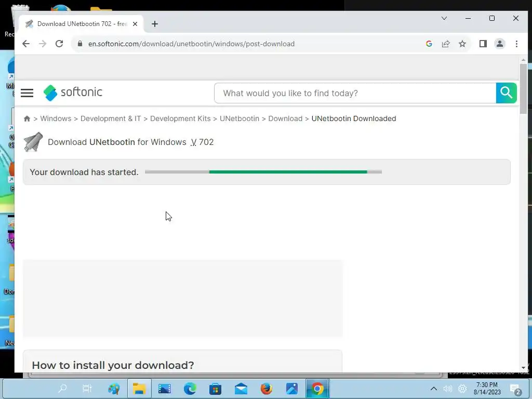Reload the Softonic page
532x399 pixels.
pyautogui.click(x=59, y=44)
